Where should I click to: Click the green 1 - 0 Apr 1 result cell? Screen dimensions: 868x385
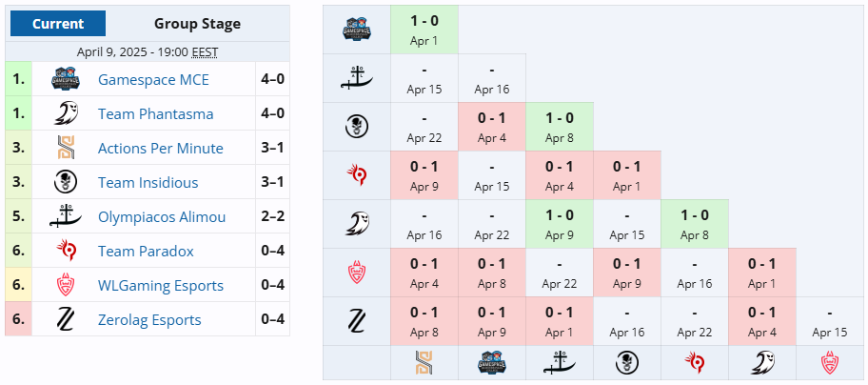pyautogui.click(x=424, y=30)
